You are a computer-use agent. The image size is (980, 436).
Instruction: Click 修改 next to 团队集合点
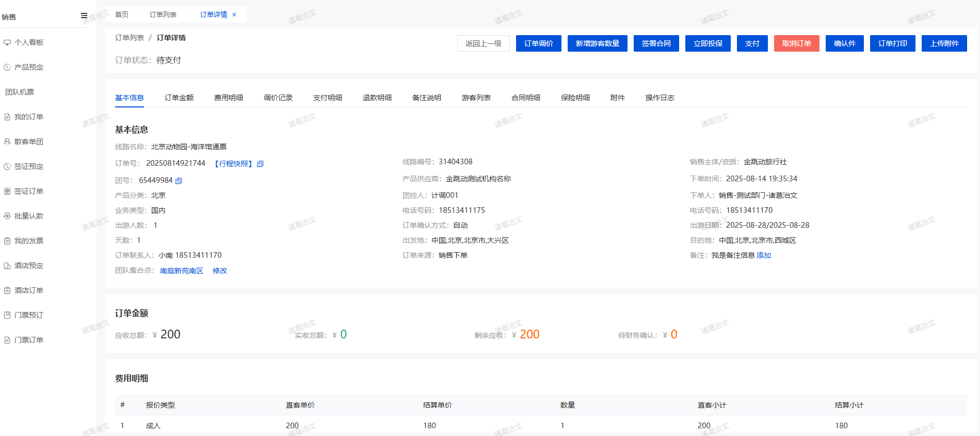[x=220, y=271]
